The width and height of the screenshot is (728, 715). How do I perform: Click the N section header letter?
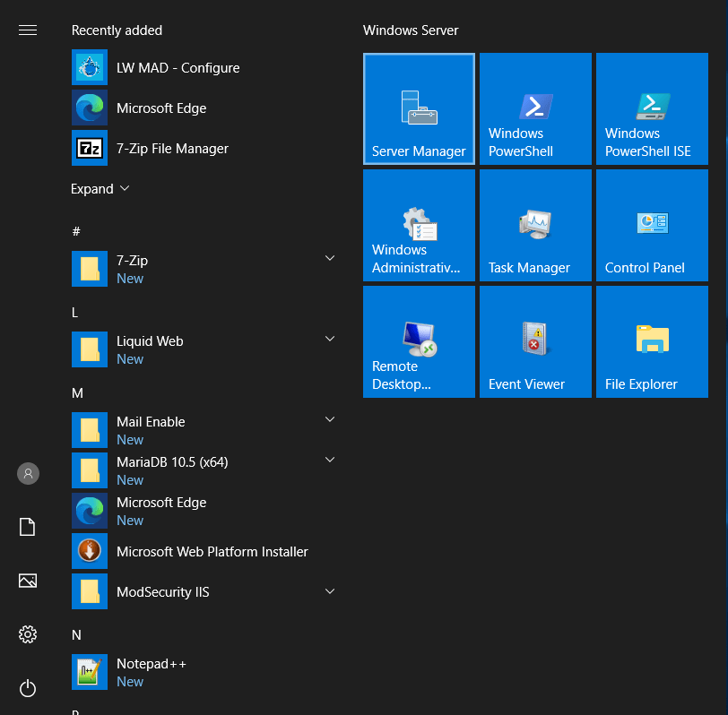[76, 634]
